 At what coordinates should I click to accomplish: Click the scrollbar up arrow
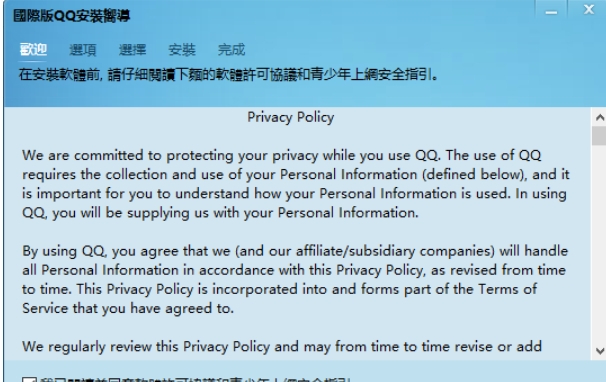[x=599, y=117]
